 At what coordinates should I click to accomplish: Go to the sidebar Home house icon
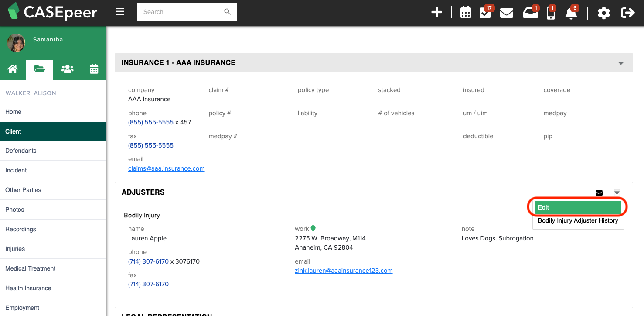point(13,69)
